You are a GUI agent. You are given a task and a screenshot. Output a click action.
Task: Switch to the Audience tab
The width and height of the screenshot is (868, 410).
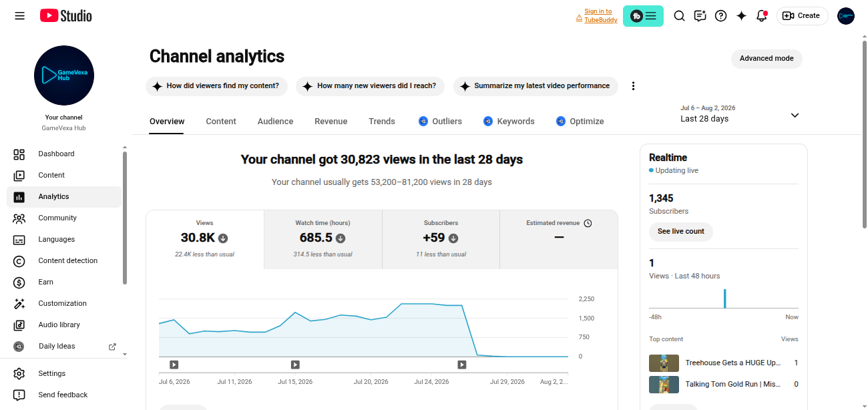[275, 122]
